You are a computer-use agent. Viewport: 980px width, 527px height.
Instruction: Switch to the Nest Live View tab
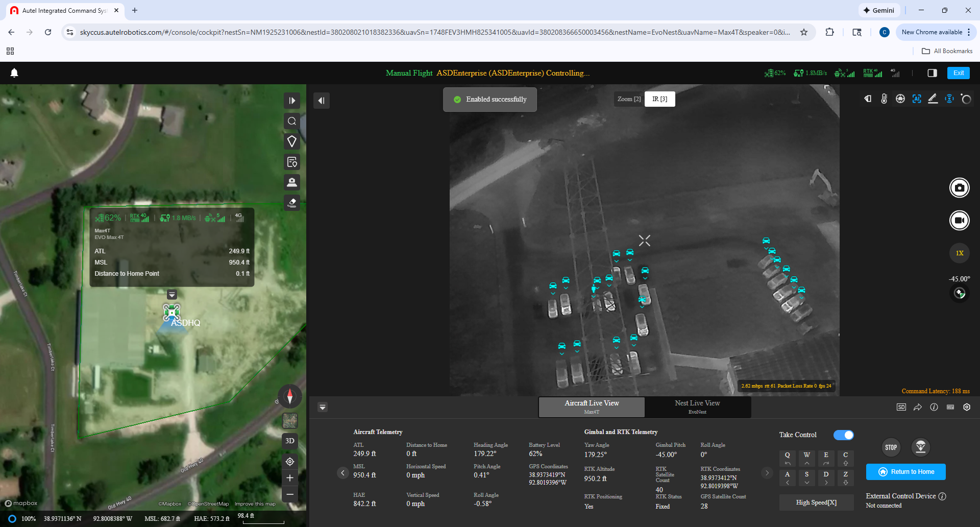click(697, 407)
